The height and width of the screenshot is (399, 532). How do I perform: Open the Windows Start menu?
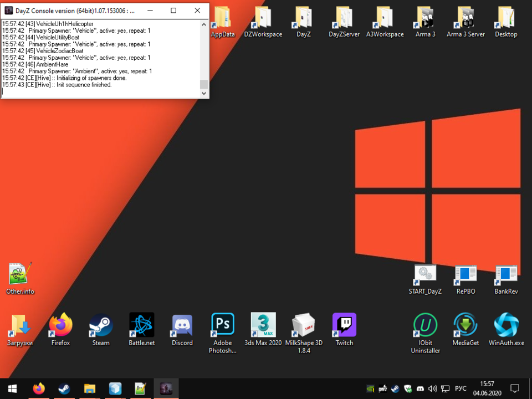[x=13, y=388]
